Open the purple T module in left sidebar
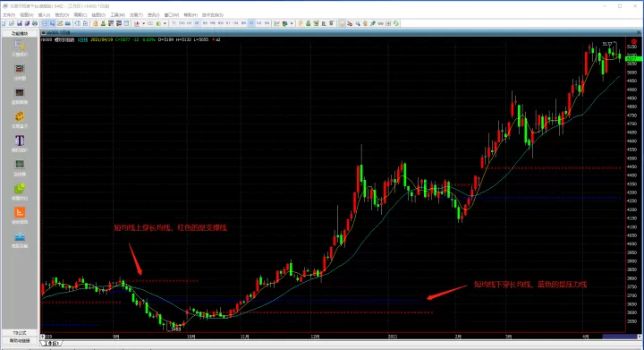This screenshot has width=644, height=350. click(20, 141)
